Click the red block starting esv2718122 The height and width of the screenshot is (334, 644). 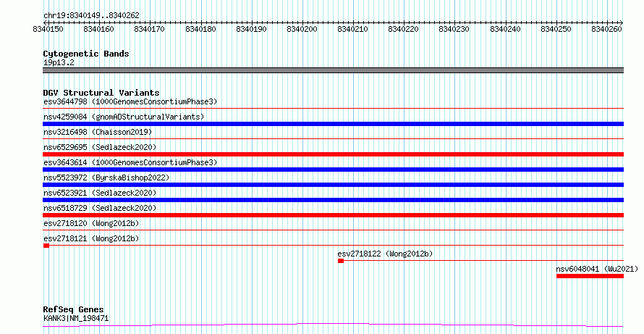pyautogui.click(x=341, y=261)
